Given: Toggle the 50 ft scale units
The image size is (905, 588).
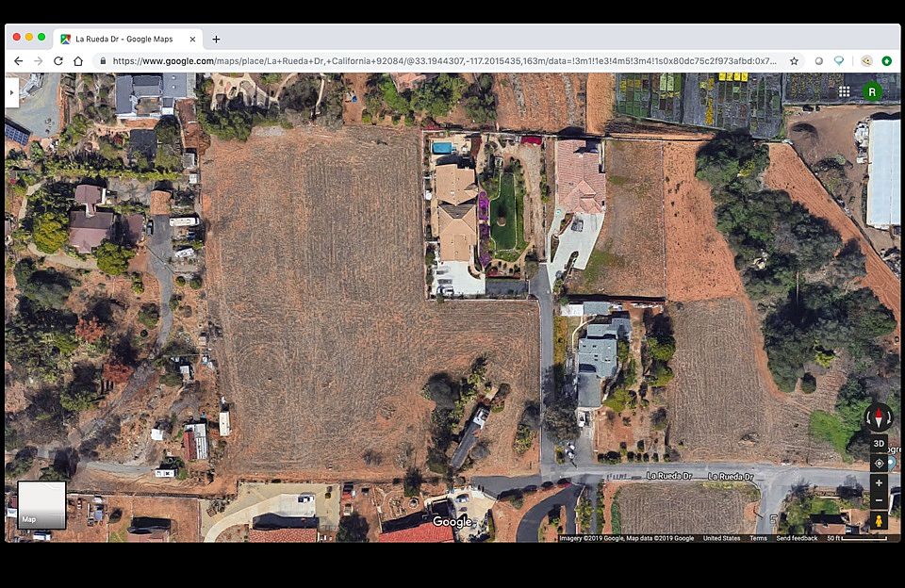Looking at the screenshot, I should 857,538.
